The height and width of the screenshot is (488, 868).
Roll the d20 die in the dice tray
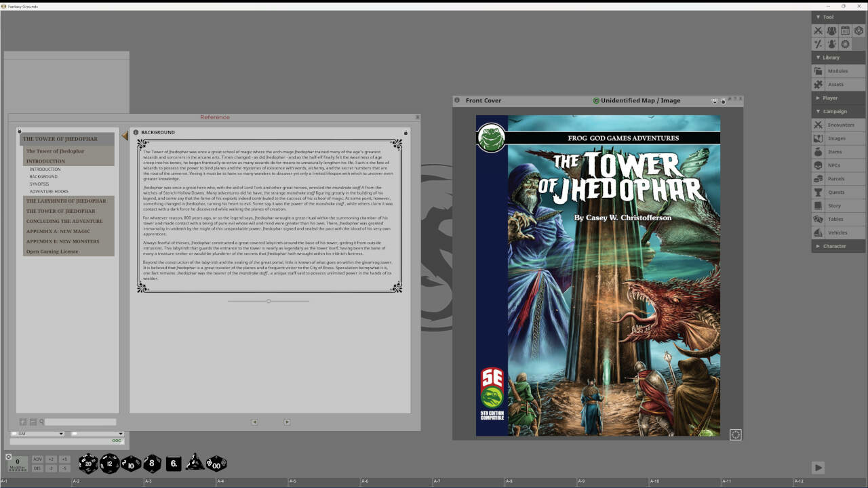click(87, 464)
